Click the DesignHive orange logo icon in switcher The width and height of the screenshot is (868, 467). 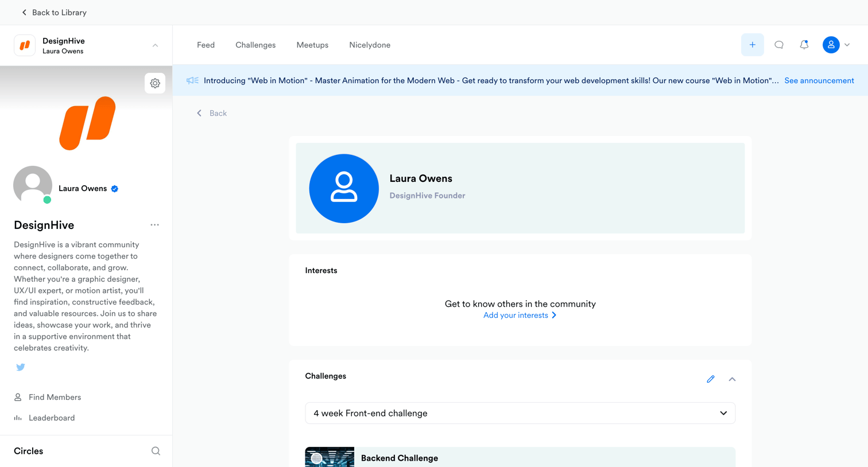click(25, 45)
